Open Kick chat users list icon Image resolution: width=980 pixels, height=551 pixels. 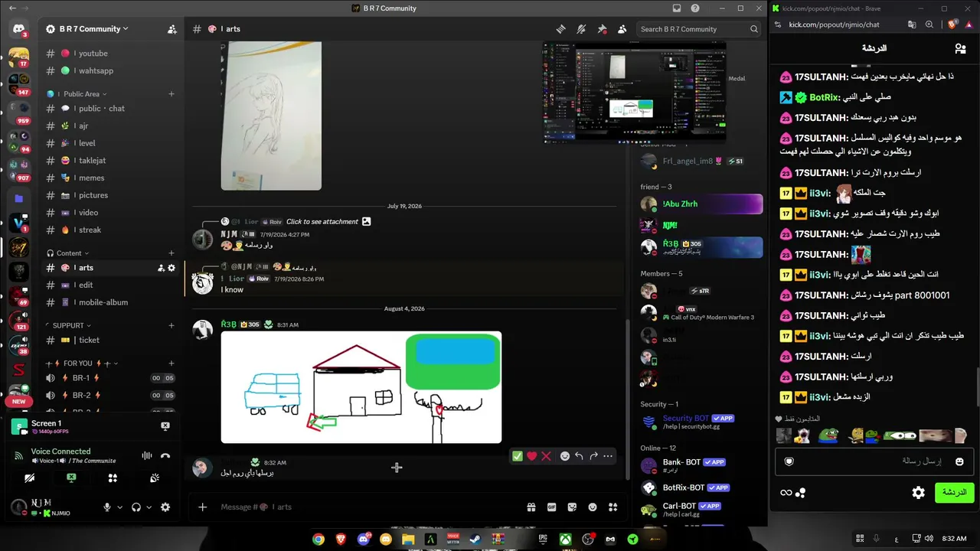point(960,48)
